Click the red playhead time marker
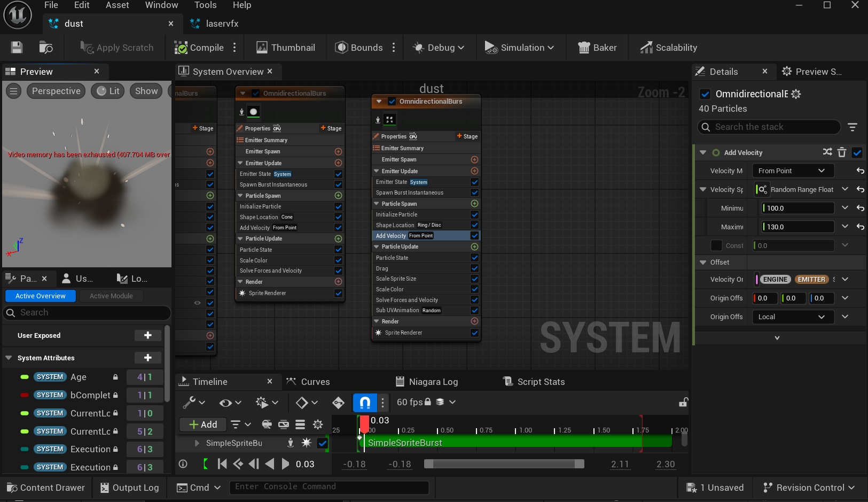 point(364,424)
